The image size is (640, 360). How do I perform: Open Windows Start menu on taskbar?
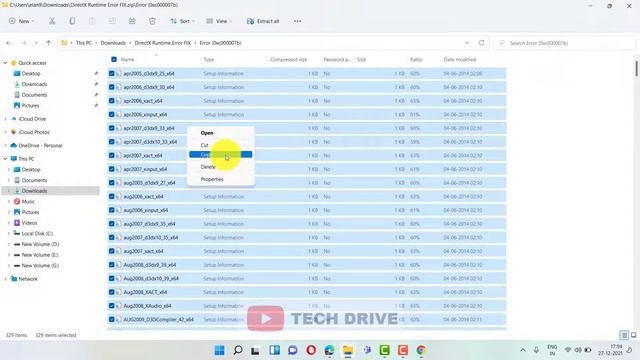pyautogui.click(x=219, y=350)
